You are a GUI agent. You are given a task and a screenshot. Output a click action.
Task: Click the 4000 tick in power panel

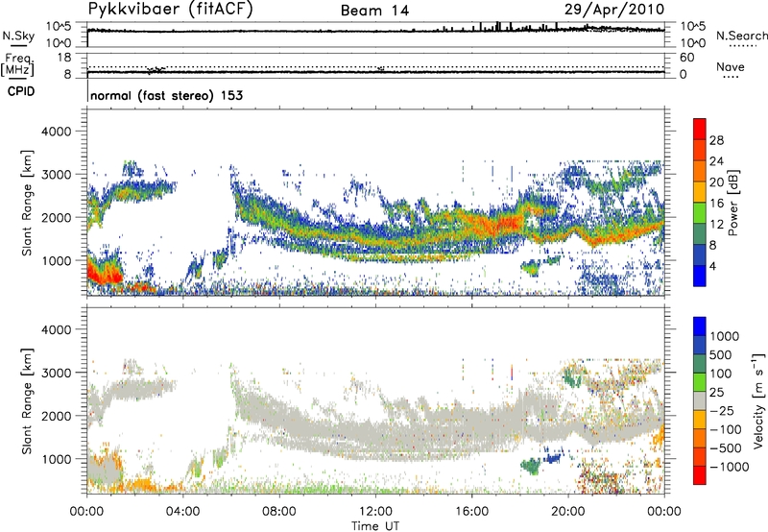56,132
